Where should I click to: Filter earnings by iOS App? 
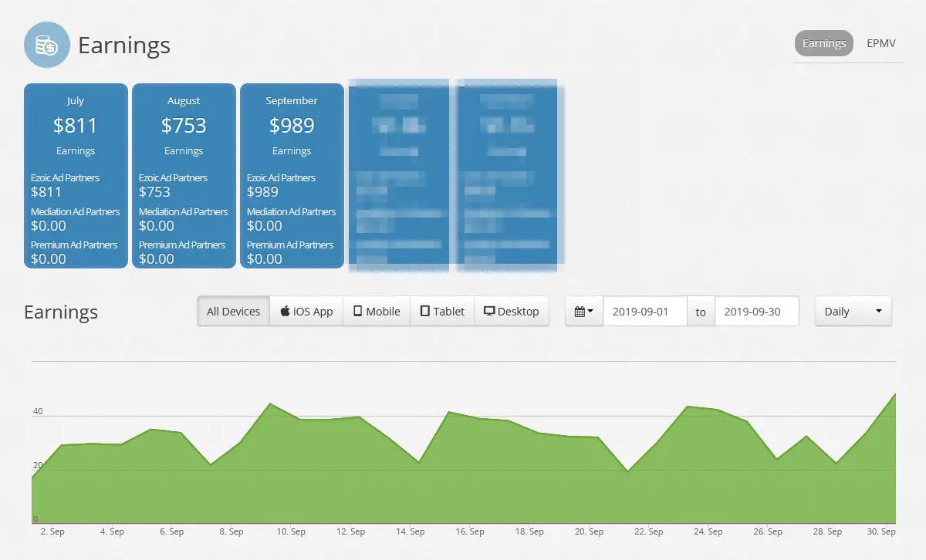pos(306,312)
